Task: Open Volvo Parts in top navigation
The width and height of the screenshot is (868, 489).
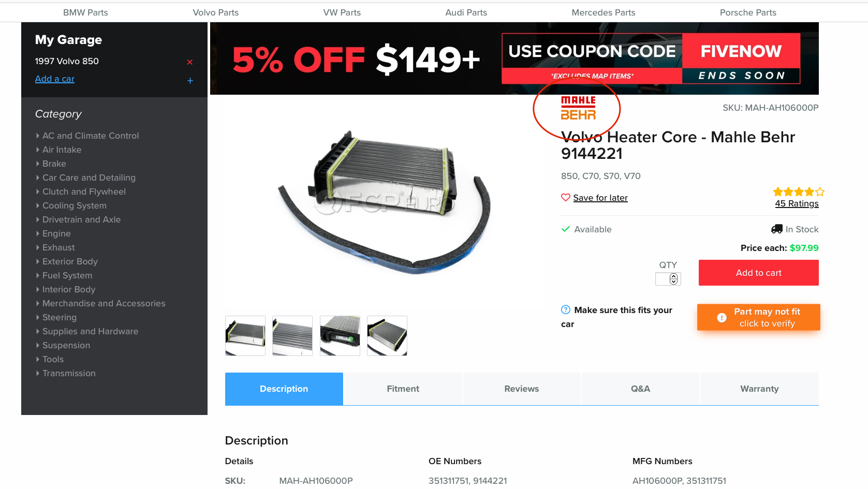Action: 216,12
